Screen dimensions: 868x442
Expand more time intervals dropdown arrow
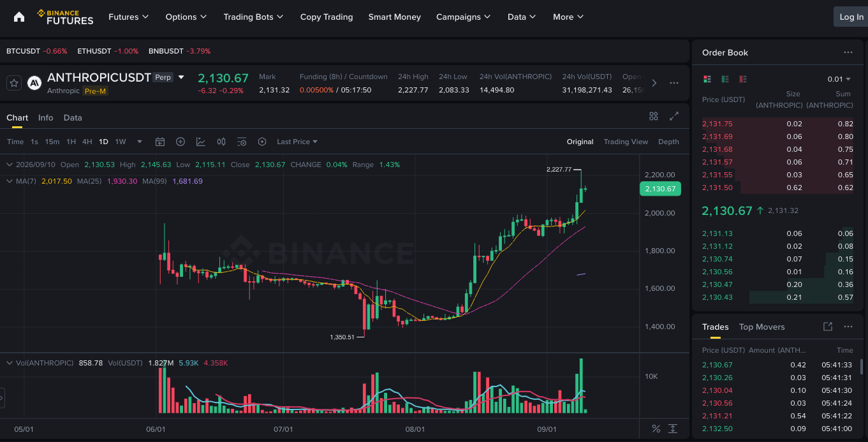point(140,142)
